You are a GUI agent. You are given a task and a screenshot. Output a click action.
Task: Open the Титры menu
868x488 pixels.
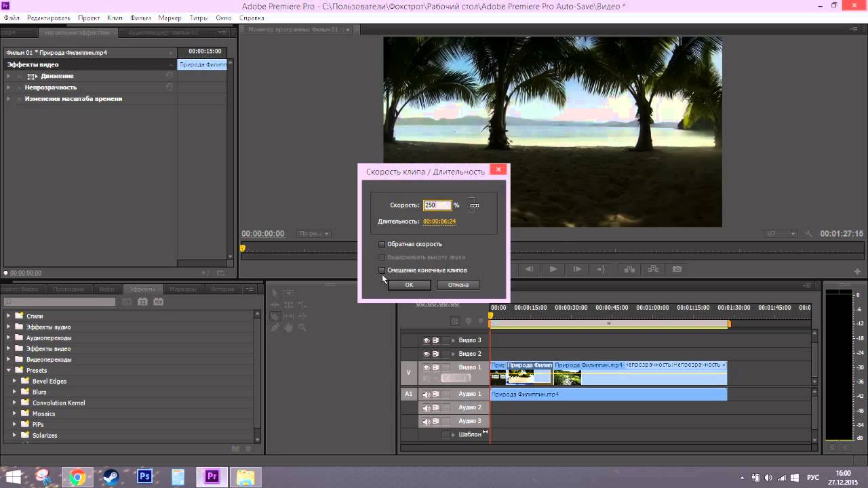tap(199, 18)
